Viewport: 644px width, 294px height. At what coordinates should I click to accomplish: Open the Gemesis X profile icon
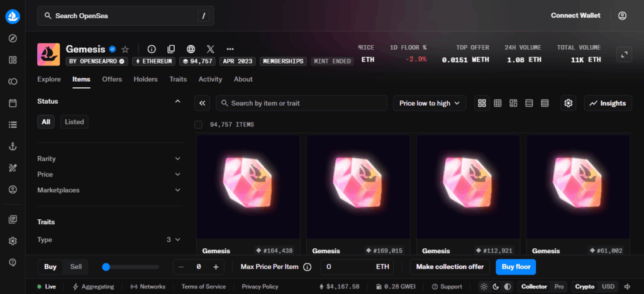pyautogui.click(x=210, y=49)
